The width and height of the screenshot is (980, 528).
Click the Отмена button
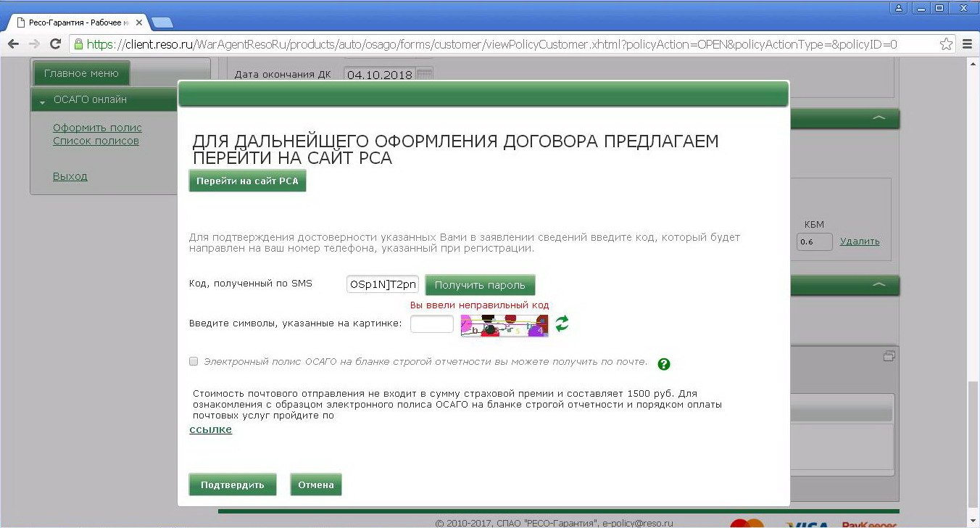tap(316, 484)
